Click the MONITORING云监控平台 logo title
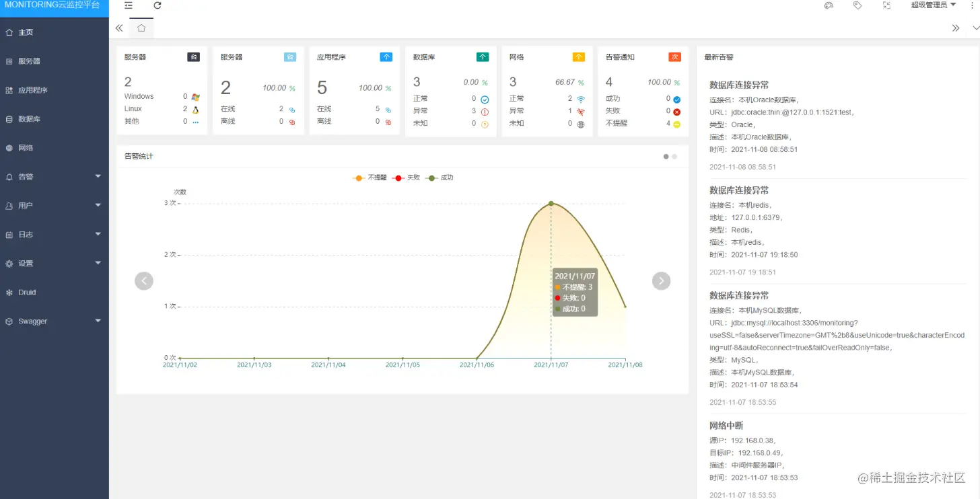The image size is (980, 499). pos(52,5)
